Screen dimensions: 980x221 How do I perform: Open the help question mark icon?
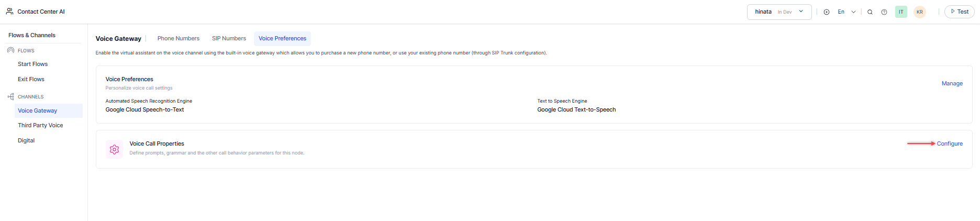click(x=884, y=12)
